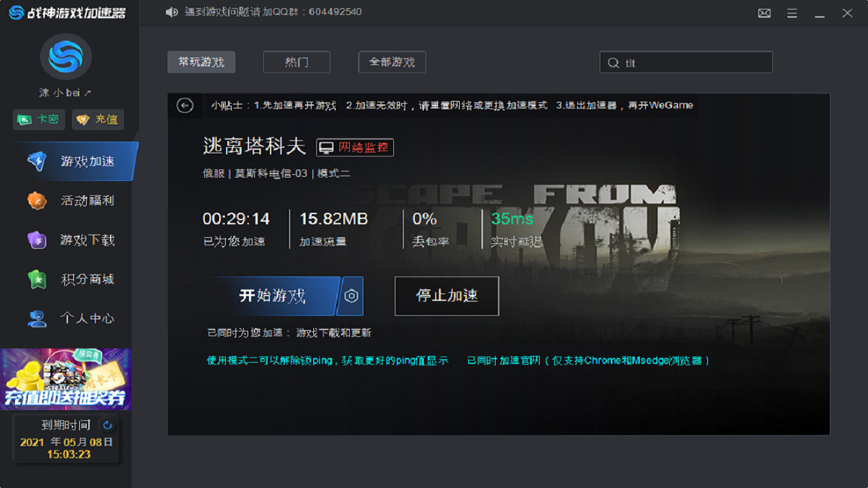The image size is (868, 488).
Task: Open the gear settings icon beside 开始游戏
Action: pos(351,296)
